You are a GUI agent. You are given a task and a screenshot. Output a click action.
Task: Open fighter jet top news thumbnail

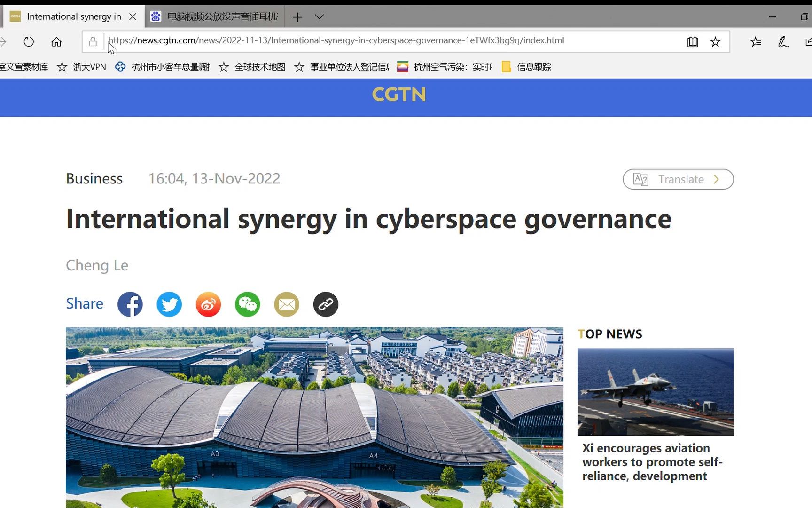point(656,392)
